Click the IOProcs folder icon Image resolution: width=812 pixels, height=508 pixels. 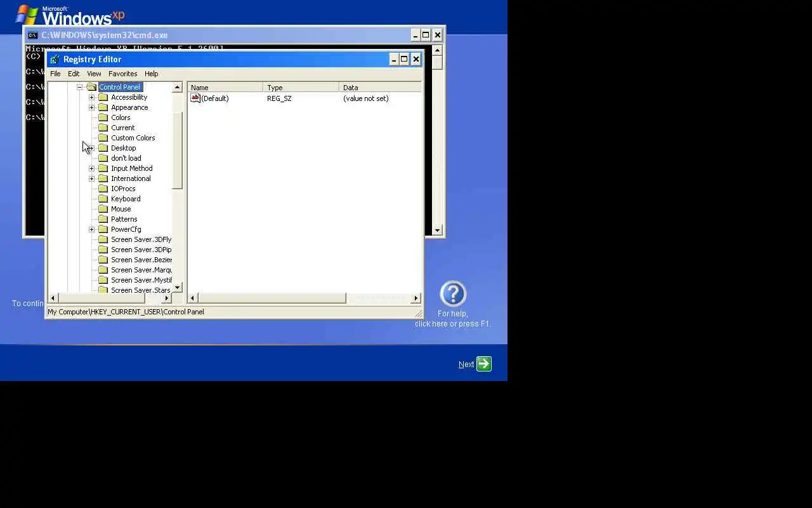[103, 189]
